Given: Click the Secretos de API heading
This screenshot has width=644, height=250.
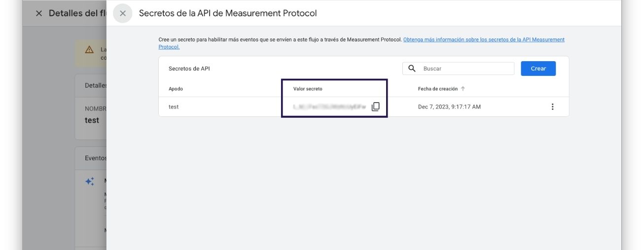Looking at the screenshot, I should coord(189,69).
